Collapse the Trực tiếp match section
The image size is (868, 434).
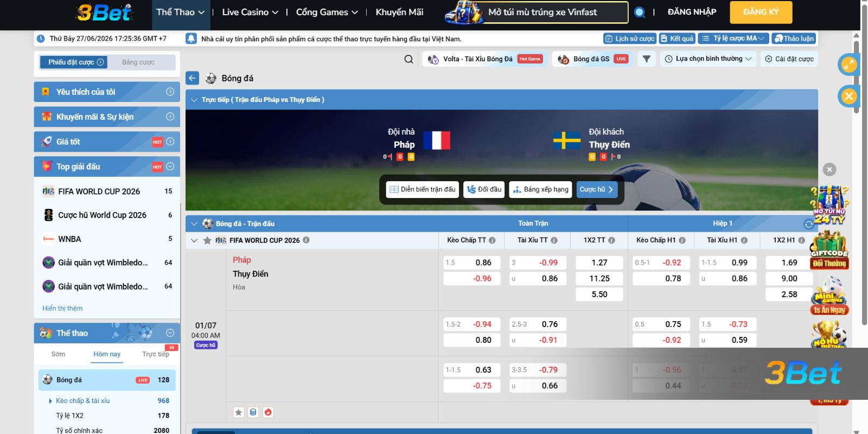pyautogui.click(x=194, y=100)
